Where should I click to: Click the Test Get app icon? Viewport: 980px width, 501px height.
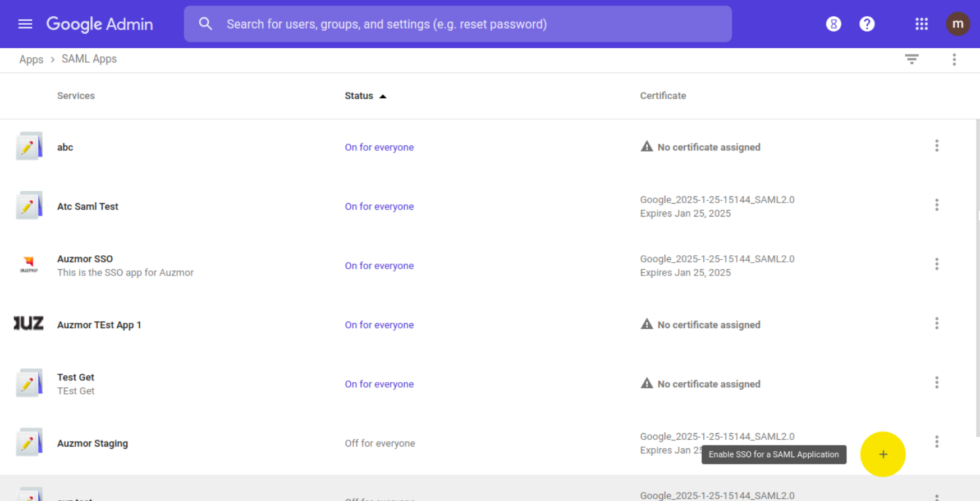tap(29, 383)
